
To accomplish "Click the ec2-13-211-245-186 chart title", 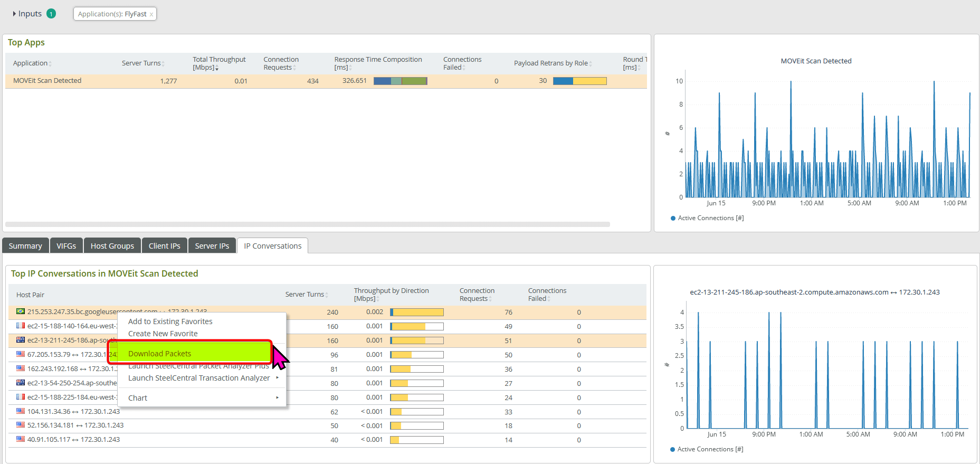I will 814,292.
